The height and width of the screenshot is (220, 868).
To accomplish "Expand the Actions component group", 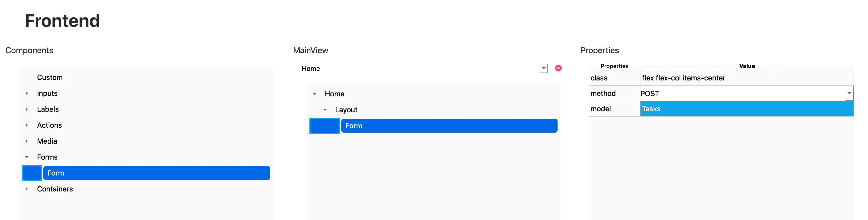I will point(27,125).
